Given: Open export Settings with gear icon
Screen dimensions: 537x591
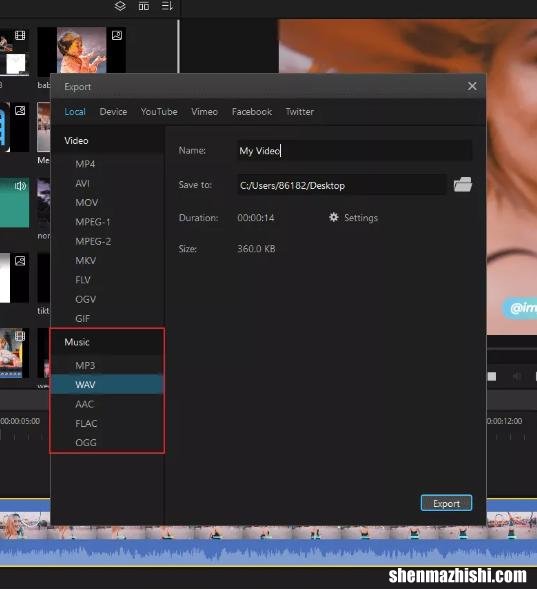Looking at the screenshot, I should [353, 218].
